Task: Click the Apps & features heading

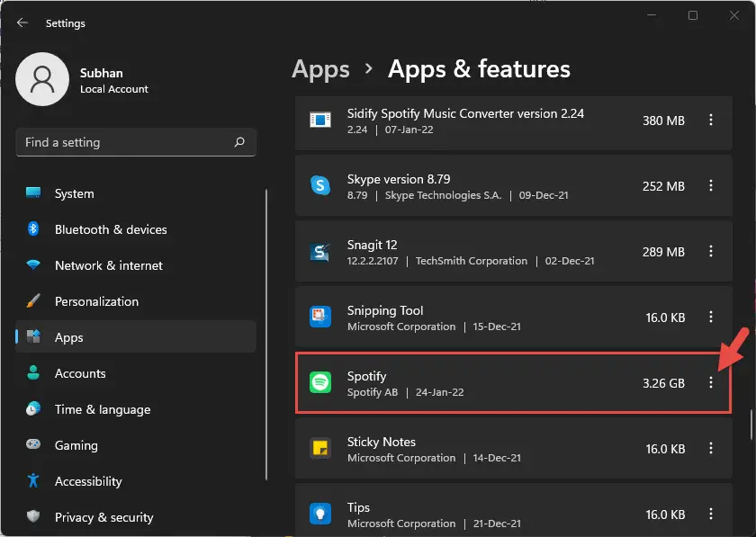Action: pyautogui.click(x=479, y=69)
